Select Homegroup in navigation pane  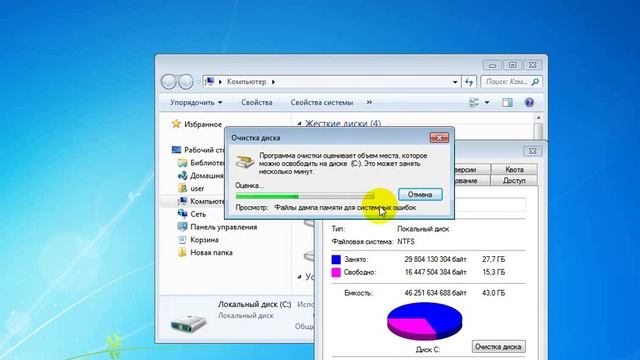207,176
